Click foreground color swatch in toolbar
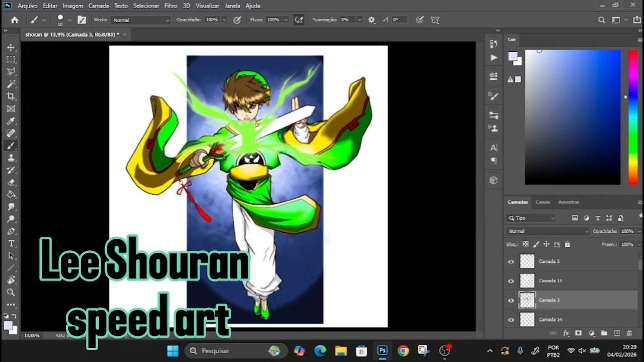 (8, 325)
